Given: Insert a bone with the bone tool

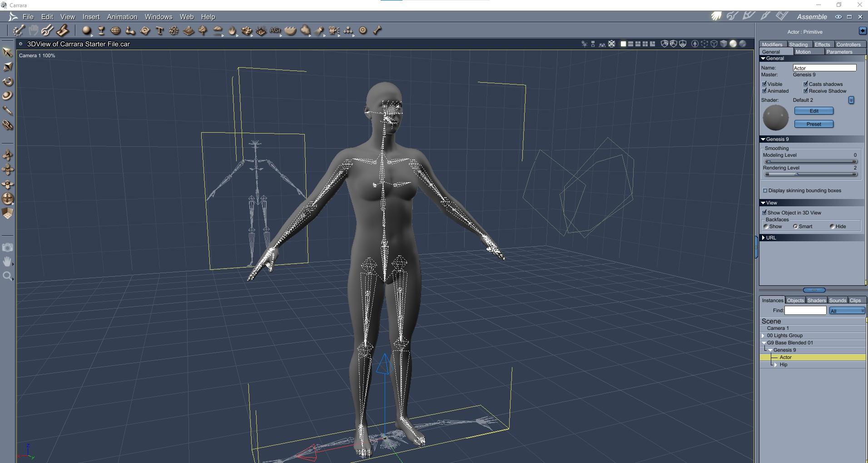Looking at the screenshot, I should tap(377, 30).
